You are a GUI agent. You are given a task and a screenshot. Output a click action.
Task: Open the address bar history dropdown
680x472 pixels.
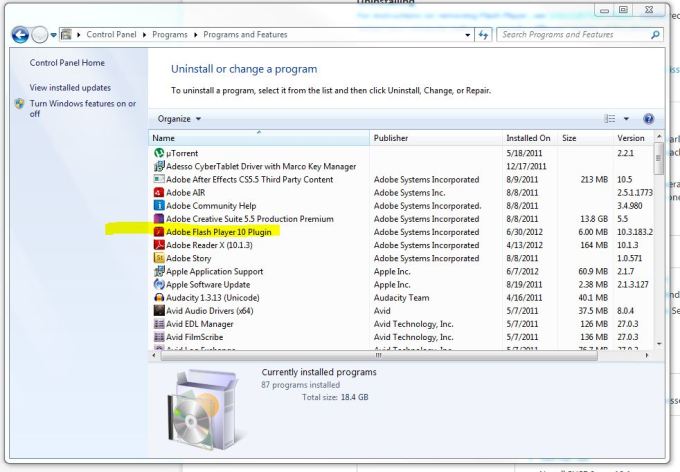pyautogui.click(x=468, y=35)
